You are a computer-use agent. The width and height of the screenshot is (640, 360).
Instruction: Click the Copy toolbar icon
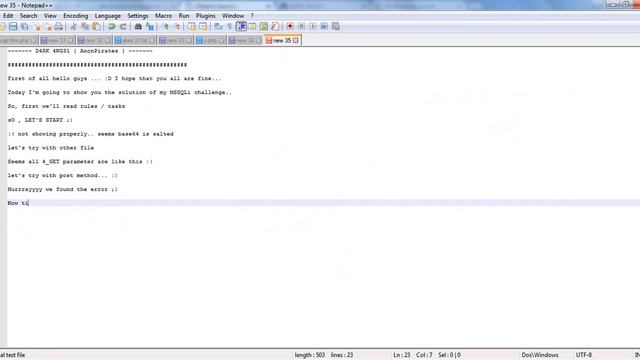click(85, 27)
